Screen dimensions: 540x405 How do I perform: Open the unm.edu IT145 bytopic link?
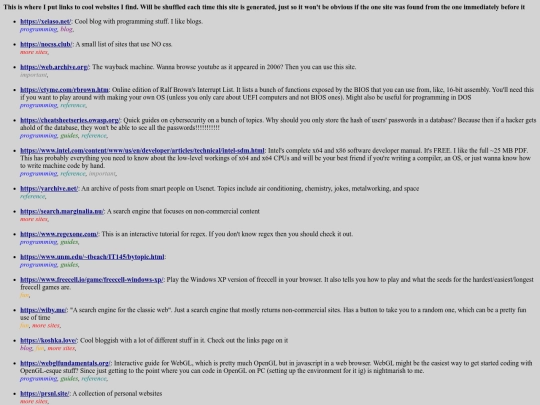pos(92,257)
